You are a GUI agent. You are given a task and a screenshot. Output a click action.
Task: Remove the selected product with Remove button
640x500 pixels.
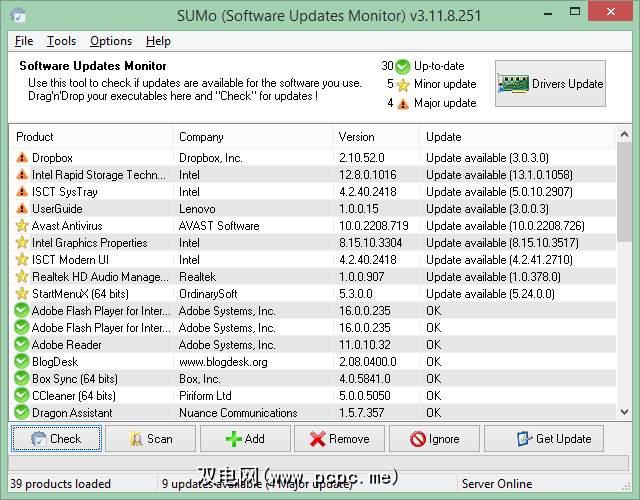pos(340,439)
